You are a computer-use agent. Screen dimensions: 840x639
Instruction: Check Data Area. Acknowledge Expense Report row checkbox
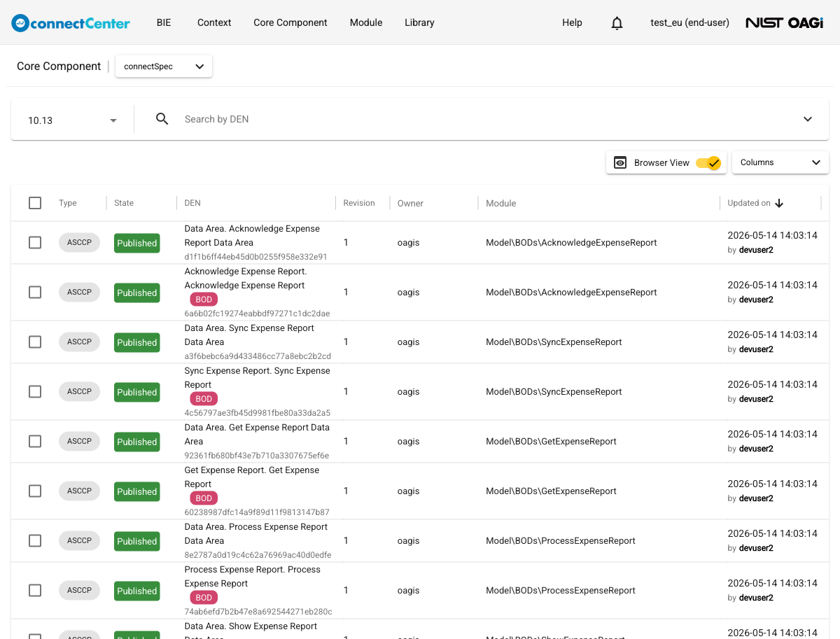35,242
